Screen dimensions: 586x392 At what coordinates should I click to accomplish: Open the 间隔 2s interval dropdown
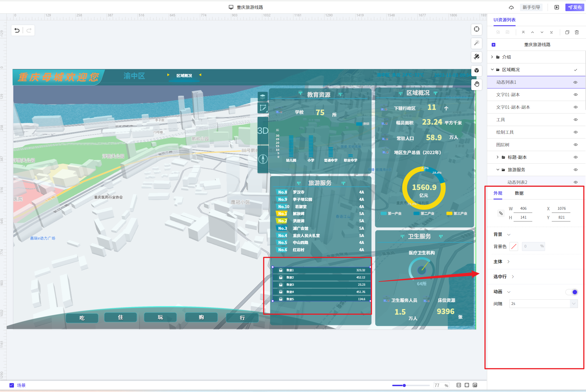pyautogui.click(x=543, y=304)
